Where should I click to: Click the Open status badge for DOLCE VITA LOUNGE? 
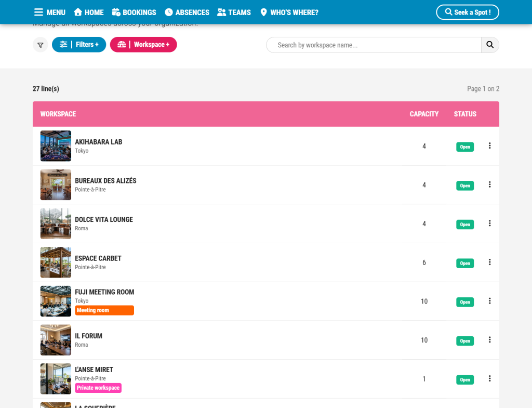click(x=465, y=225)
